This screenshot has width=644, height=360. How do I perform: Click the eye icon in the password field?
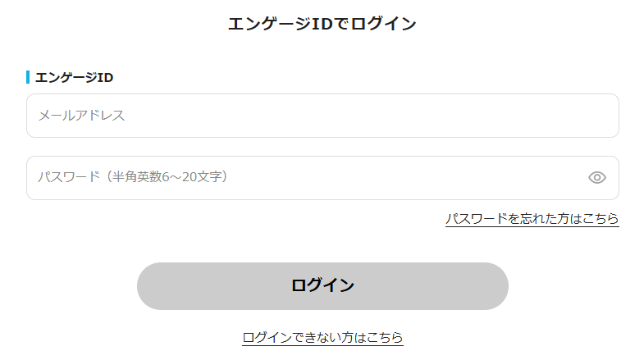tap(596, 178)
